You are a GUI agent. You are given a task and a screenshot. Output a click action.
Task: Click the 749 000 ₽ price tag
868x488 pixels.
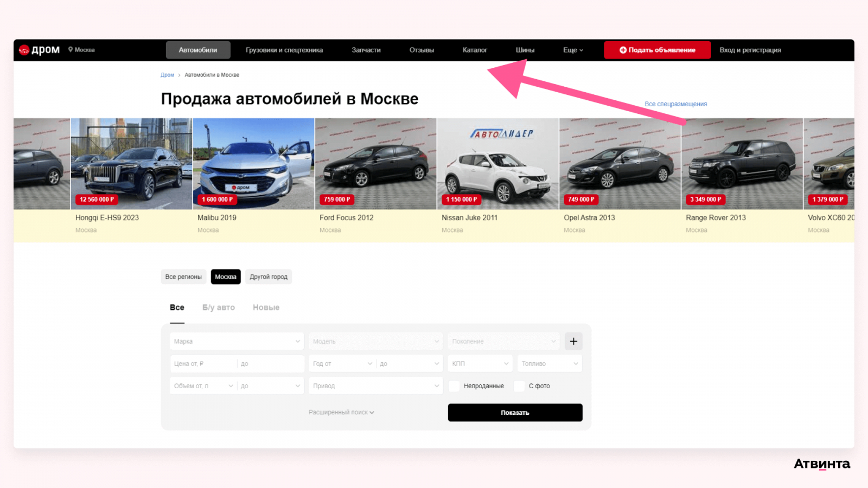pyautogui.click(x=581, y=200)
